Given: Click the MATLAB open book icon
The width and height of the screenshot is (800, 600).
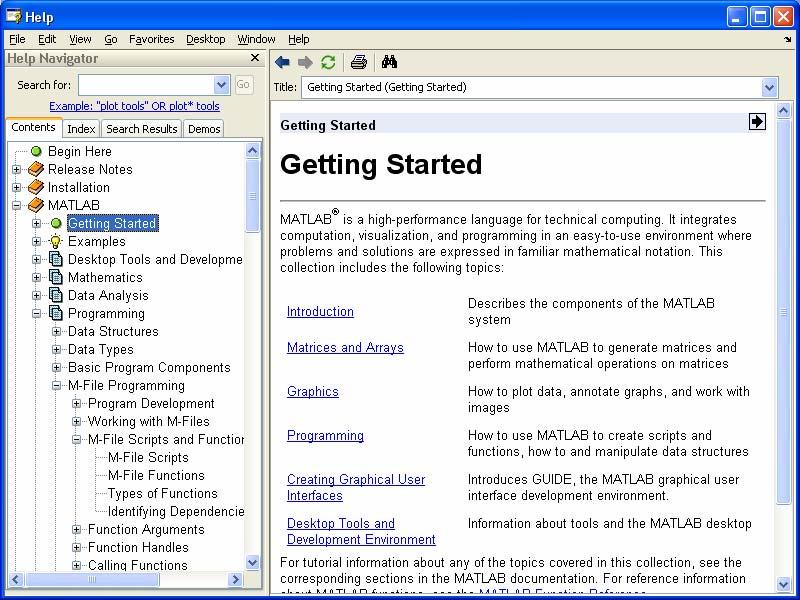Looking at the screenshot, I should point(36,205).
